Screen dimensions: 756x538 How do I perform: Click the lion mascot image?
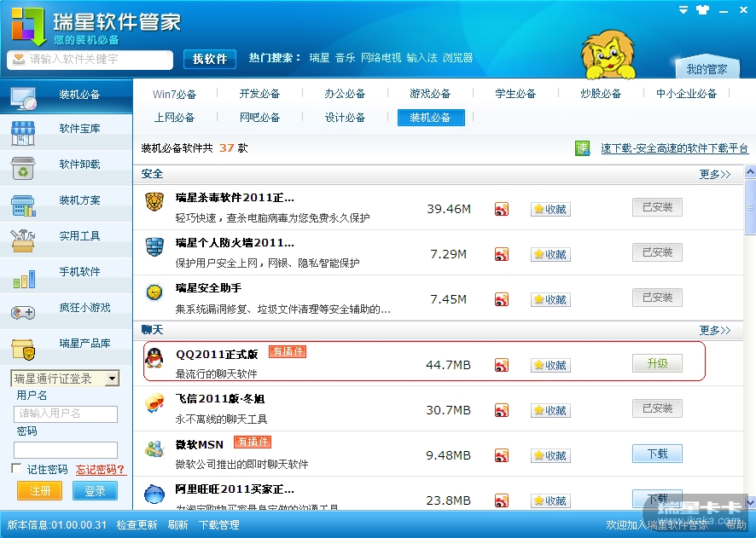(608, 55)
